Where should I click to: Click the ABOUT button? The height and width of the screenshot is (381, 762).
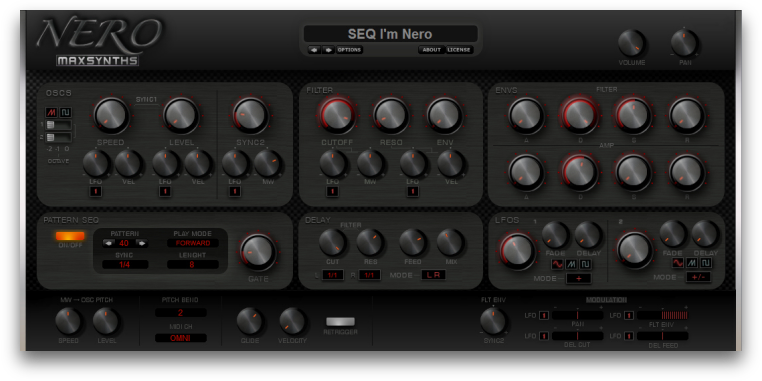[432, 50]
